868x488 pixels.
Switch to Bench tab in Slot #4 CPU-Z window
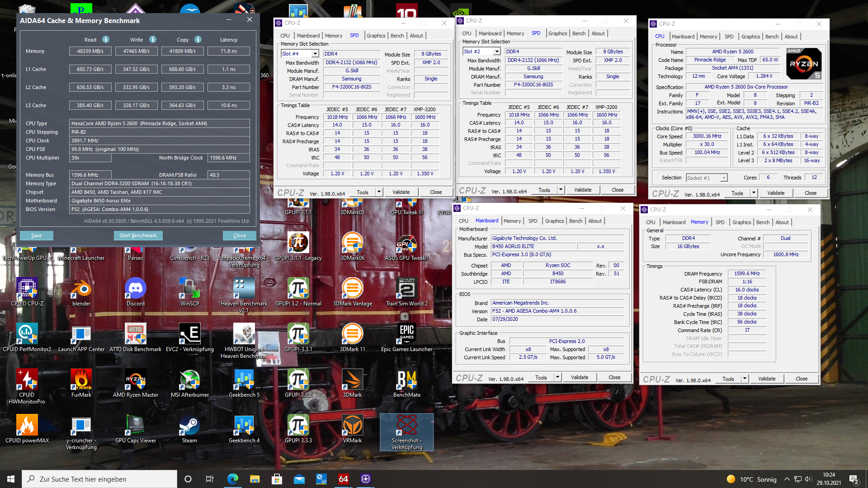pyautogui.click(x=397, y=36)
